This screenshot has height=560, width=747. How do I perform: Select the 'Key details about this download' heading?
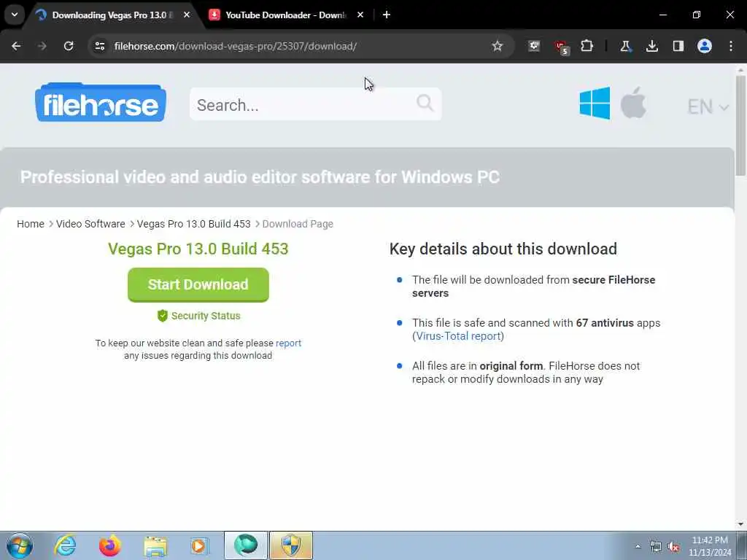[503, 249]
